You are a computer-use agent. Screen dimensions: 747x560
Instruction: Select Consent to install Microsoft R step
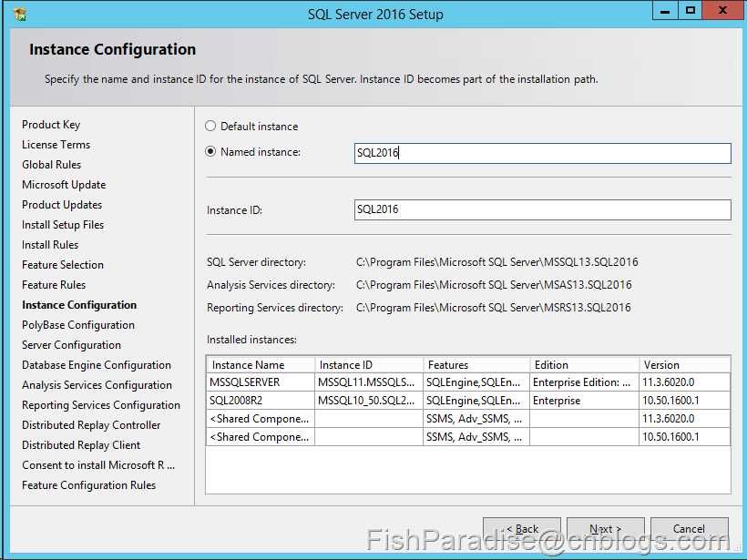pos(98,464)
